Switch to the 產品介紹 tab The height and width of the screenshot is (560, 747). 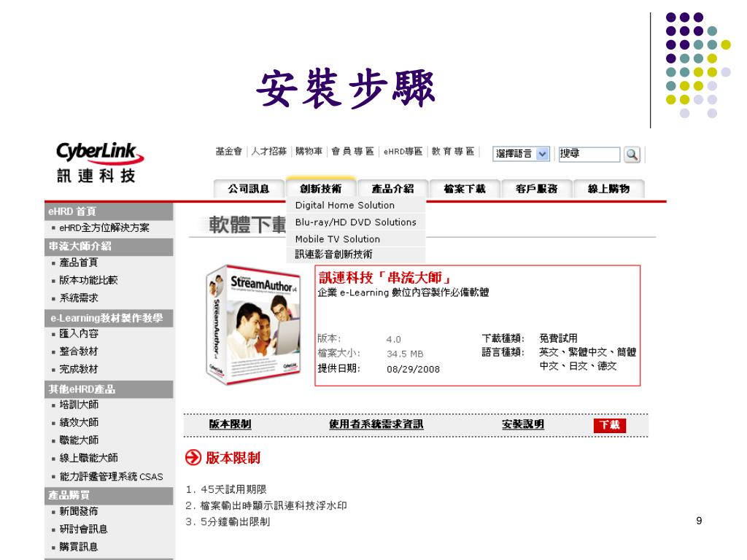[x=392, y=189]
